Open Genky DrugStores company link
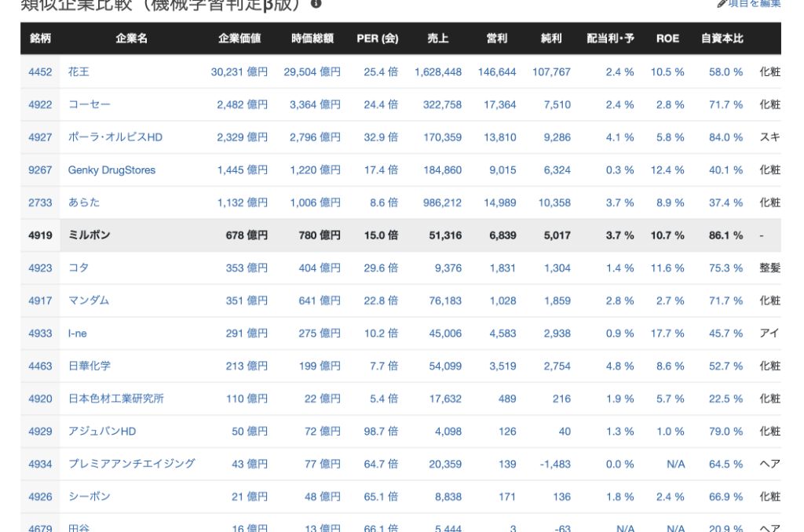Viewport: 804px width, 532px height. (111, 170)
